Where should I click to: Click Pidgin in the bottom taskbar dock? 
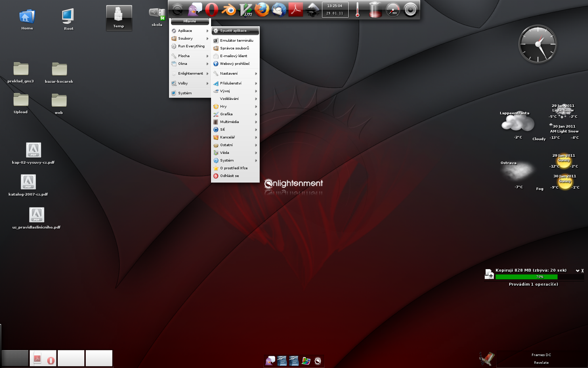point(270,361)
